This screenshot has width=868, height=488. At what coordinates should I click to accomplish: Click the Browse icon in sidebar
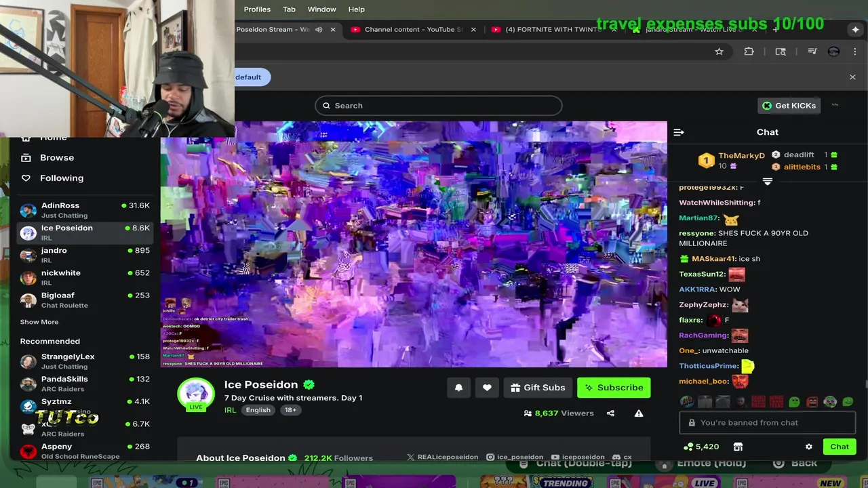pos(26,157)
